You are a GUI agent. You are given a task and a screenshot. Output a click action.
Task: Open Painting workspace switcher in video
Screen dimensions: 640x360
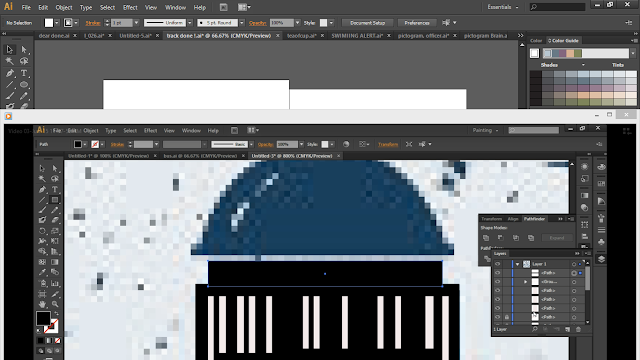(485, 130)
